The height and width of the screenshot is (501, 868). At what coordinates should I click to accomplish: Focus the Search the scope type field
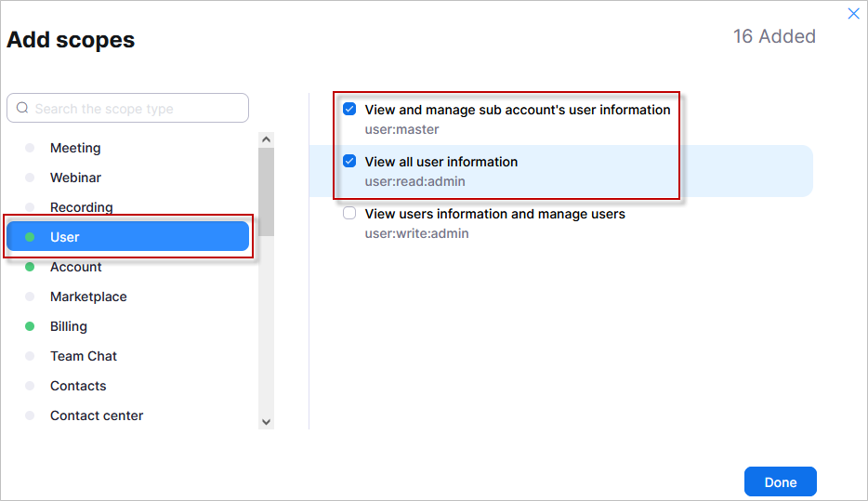(x=128, y=108)
